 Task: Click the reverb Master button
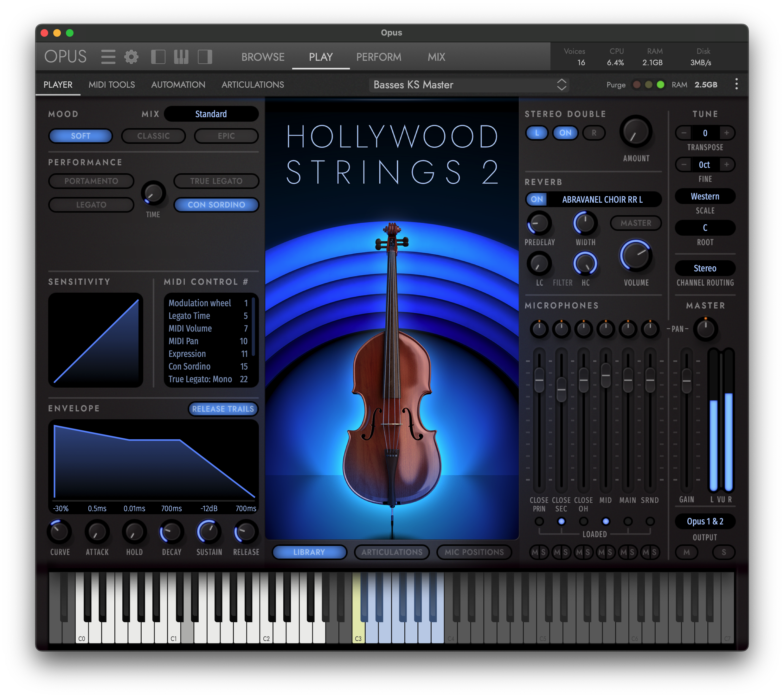point(636,223)
